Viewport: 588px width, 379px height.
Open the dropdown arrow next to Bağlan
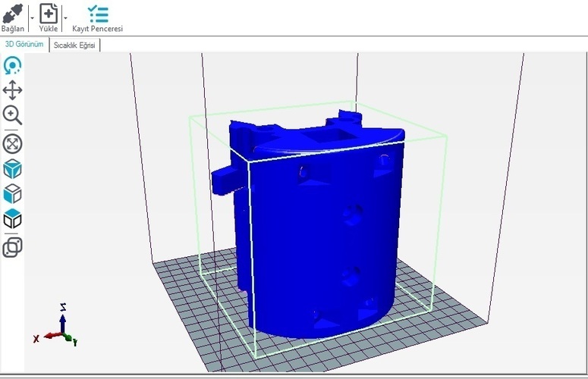(x=33, y=18)
